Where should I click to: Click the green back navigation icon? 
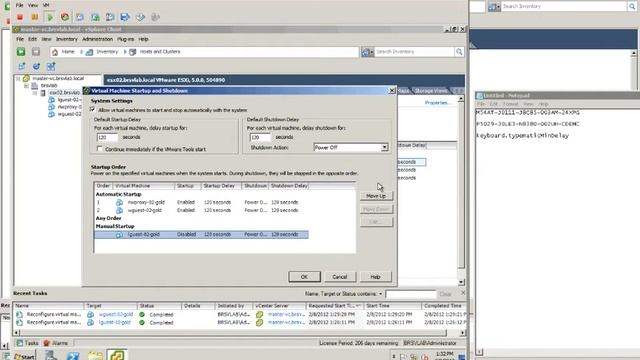(21, 52)
